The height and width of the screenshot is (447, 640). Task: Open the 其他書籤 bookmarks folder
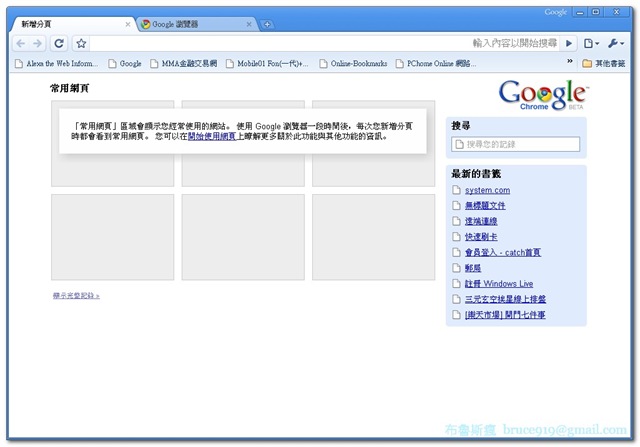click(x=604, y=63)
